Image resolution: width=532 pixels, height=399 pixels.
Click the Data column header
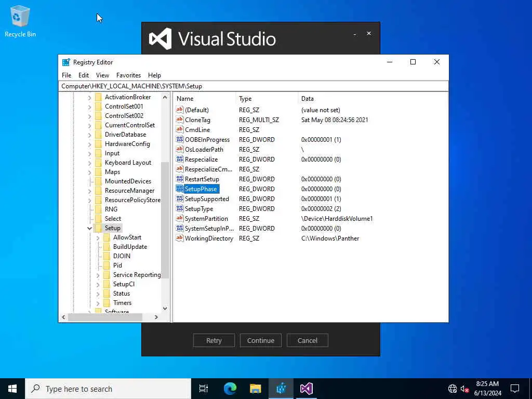pos(373,99)
